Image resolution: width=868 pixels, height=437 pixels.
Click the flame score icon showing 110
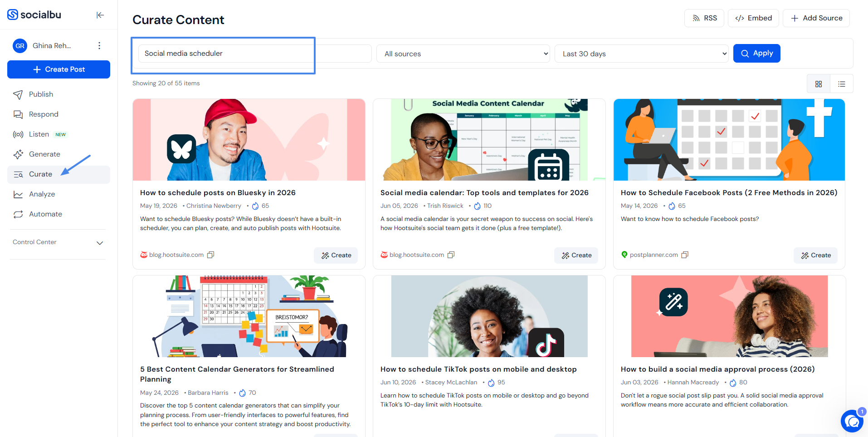click(x=478, y=206)
